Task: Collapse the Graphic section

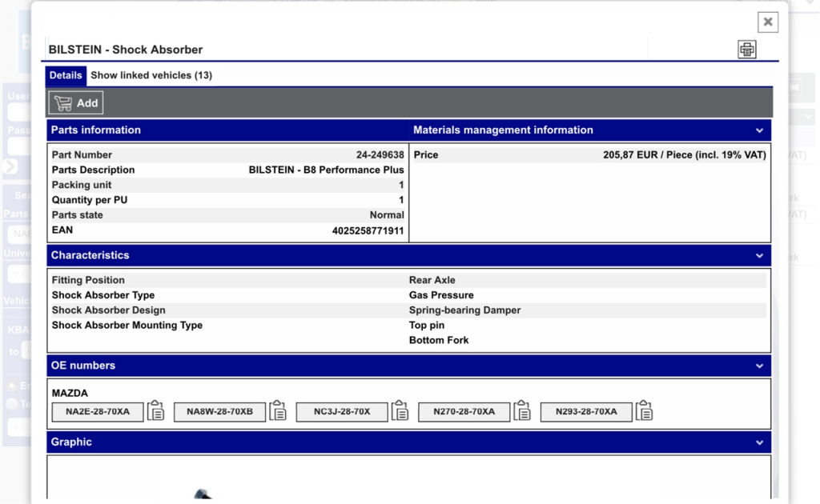Action: (759, 443)
